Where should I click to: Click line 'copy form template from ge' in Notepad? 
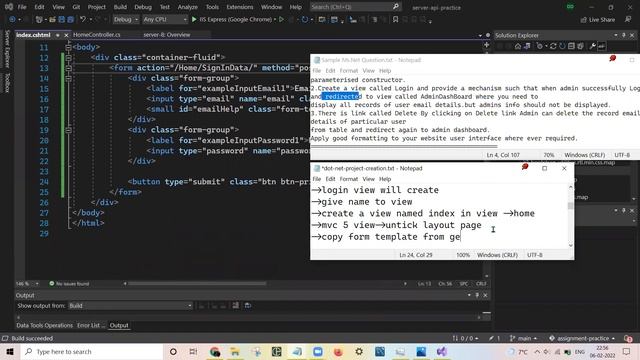click(386, 237)
